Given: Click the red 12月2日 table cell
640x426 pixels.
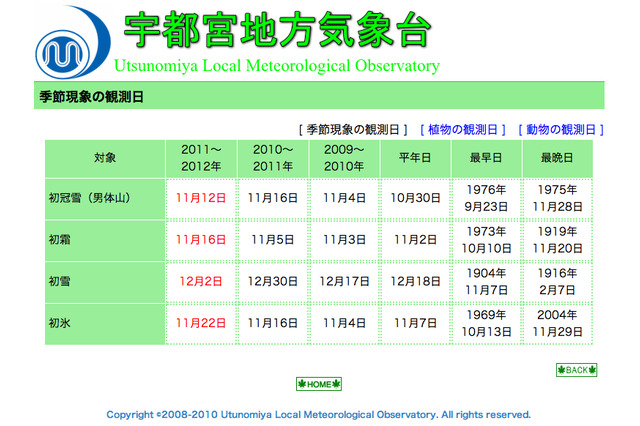Looking at the screenshot, I should [x=201, y=282].
